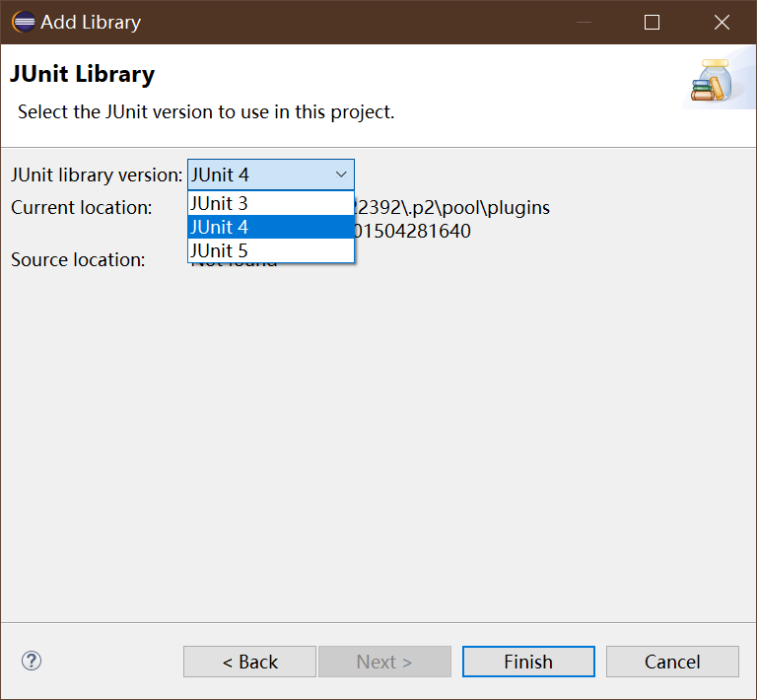The height and width of the screenshot is (700, 757).
Task: Close the Add Library dialog
Action: coord(722,23)
